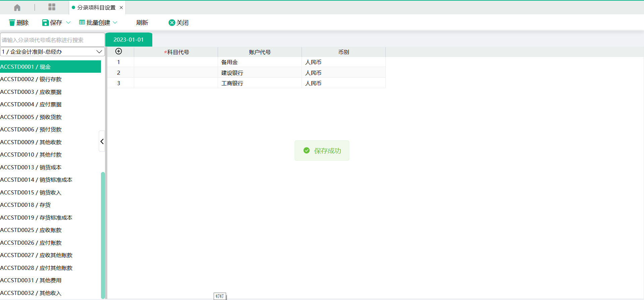Select ACCSTD0003 / 应收票据 item
644x300 pixels.
(x=50, y=92)
